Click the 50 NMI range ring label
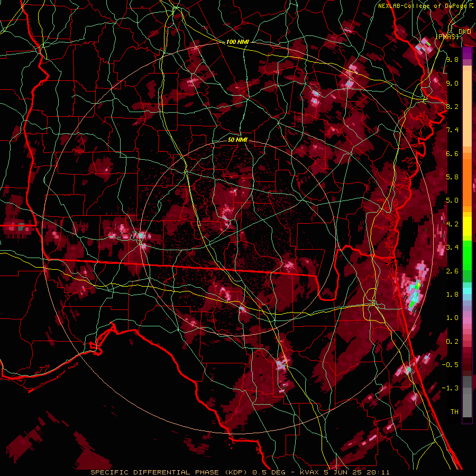The image size is (476, 476). coord(237,140)
